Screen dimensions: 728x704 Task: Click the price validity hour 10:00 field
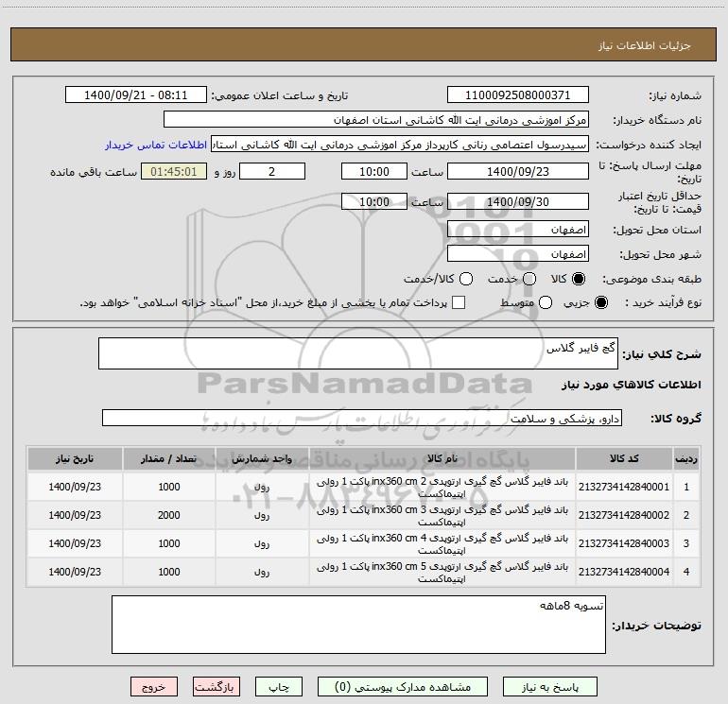point(374,202)
